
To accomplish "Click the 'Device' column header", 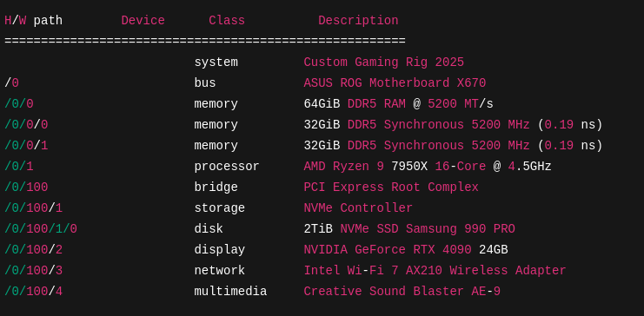I will coord(143,21).
